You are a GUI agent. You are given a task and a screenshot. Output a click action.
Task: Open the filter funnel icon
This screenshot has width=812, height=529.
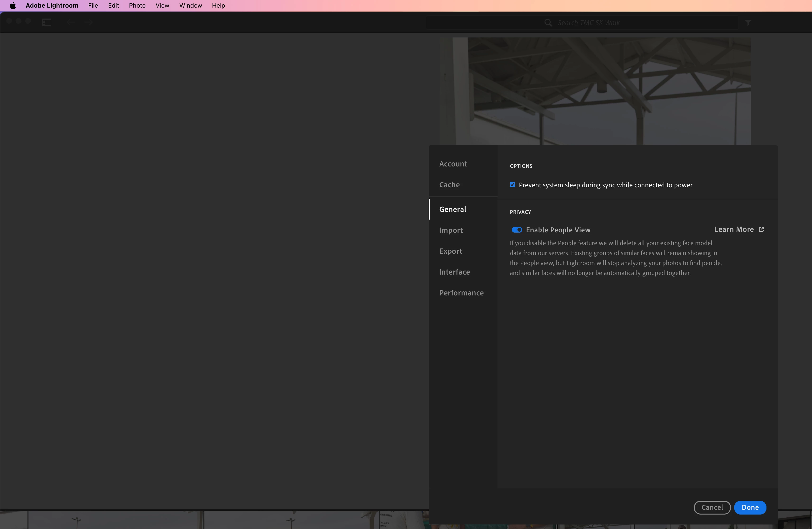coord(748,23)
